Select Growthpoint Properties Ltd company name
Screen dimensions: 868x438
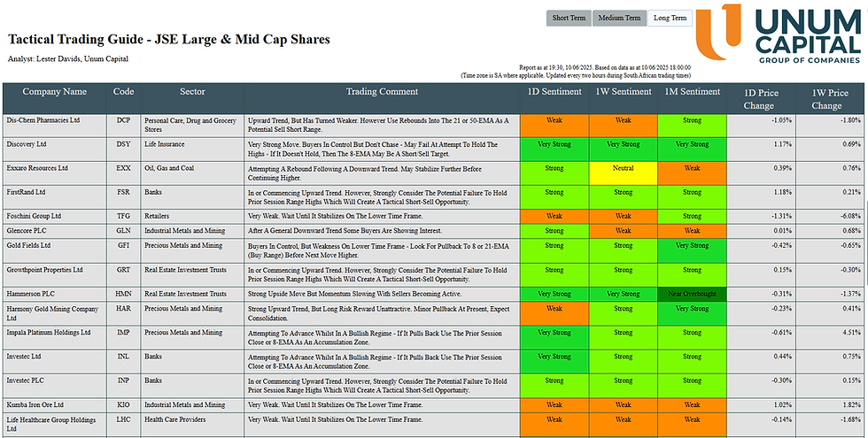[x=44, y=270]
